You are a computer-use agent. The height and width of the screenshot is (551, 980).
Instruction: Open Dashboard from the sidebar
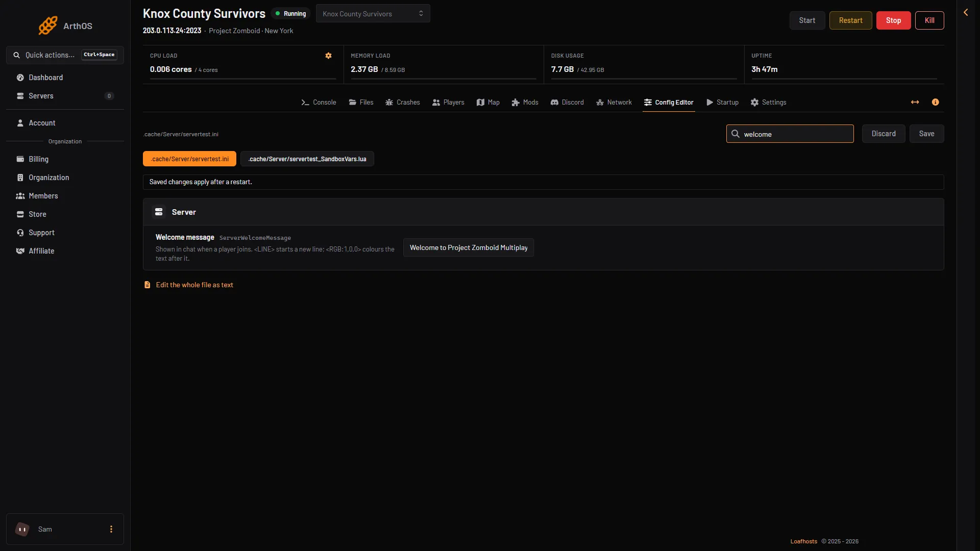click(65, 78)
